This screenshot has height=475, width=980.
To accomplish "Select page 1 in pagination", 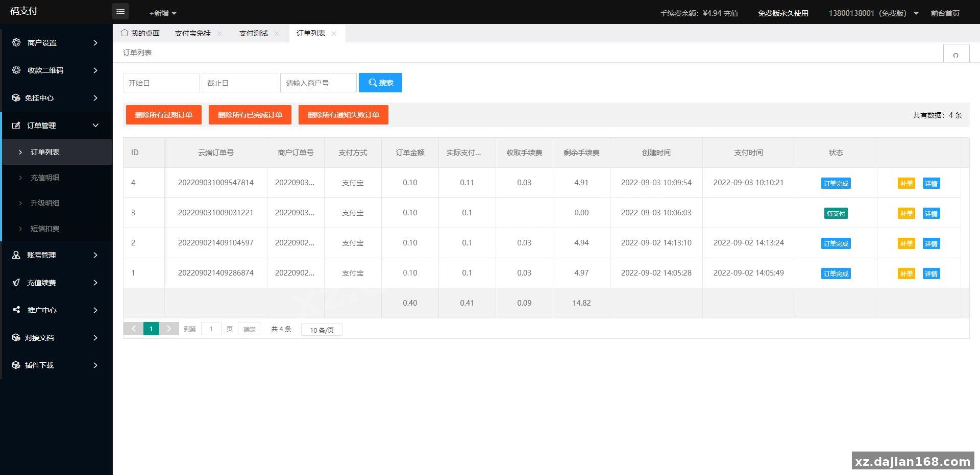I will pyautogui.click(x=151, y=329).
